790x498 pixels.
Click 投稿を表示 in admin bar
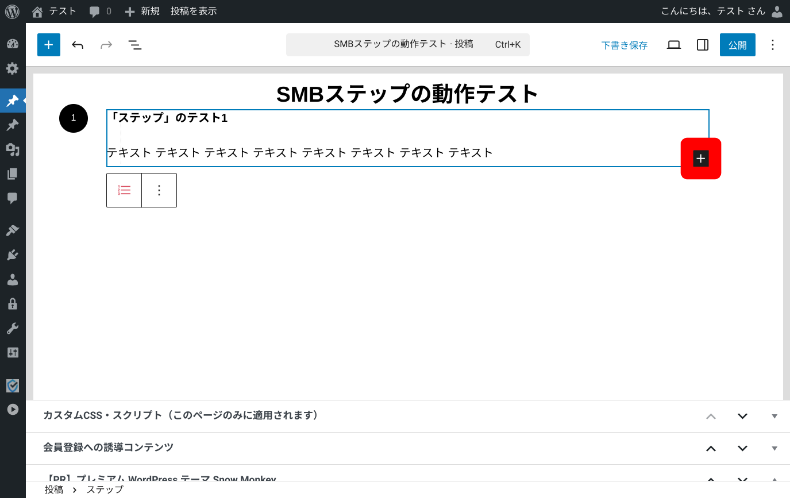click(193, 11)
